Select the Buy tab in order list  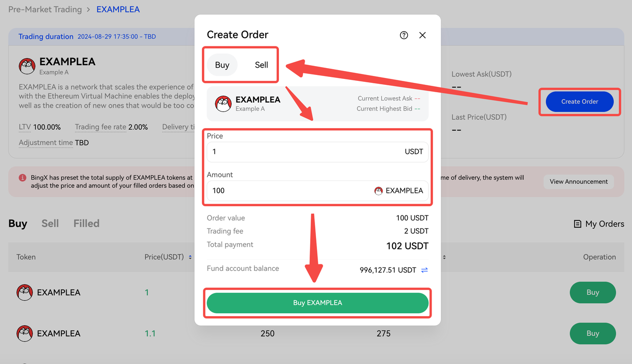(18, 223)
